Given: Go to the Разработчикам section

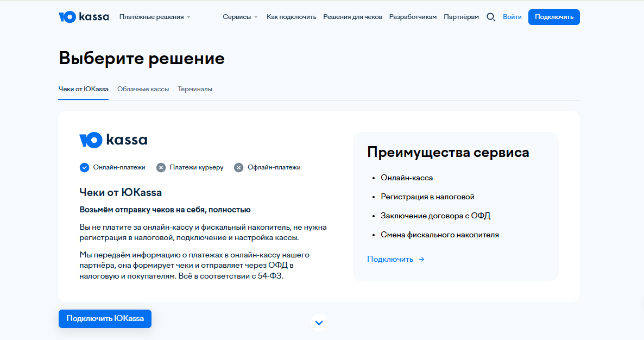Looking at the screenshot, I should 413,17.
